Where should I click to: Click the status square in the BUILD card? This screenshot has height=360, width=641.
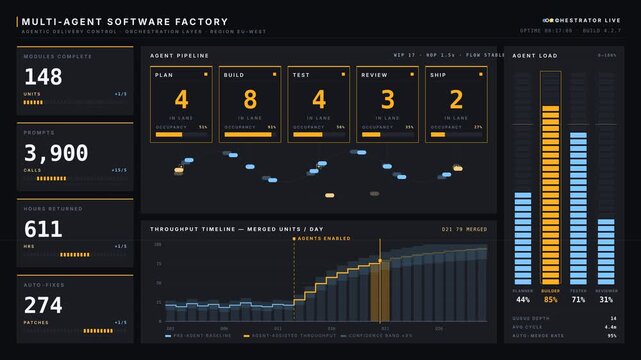click(274, 74)
